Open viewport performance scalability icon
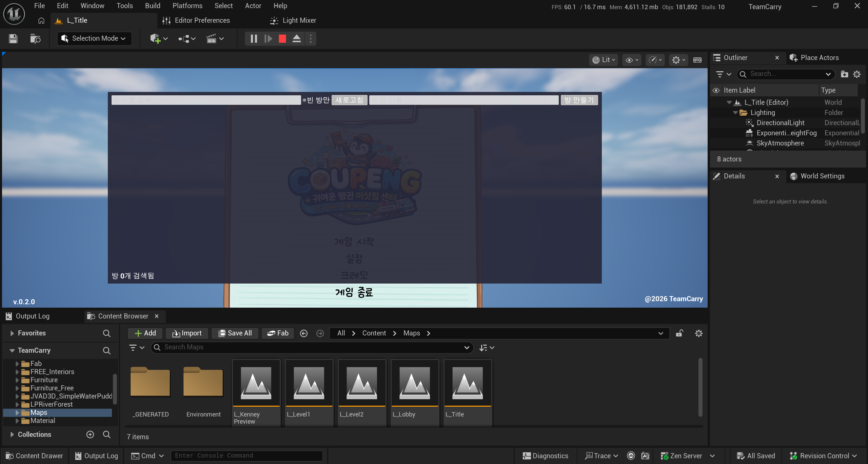 (x=655, y=60)
